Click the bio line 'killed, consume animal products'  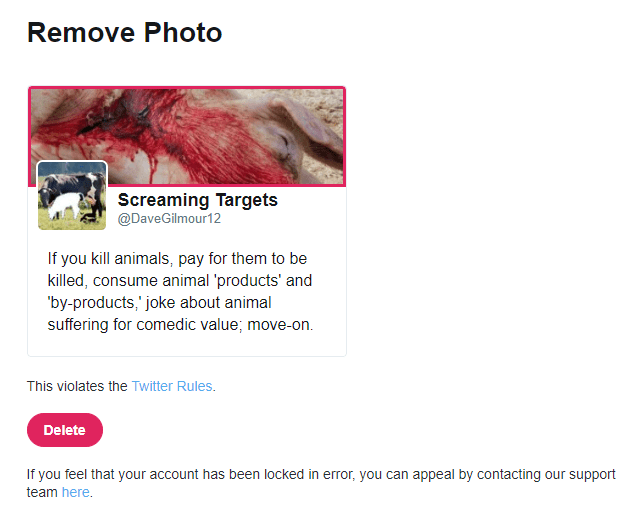180,280
